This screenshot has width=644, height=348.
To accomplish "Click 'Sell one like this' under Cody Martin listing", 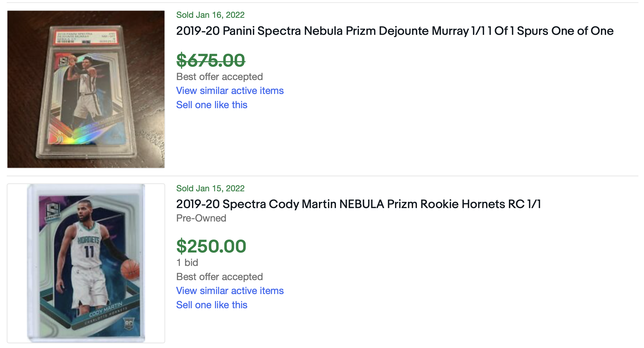I will [212, 305].
